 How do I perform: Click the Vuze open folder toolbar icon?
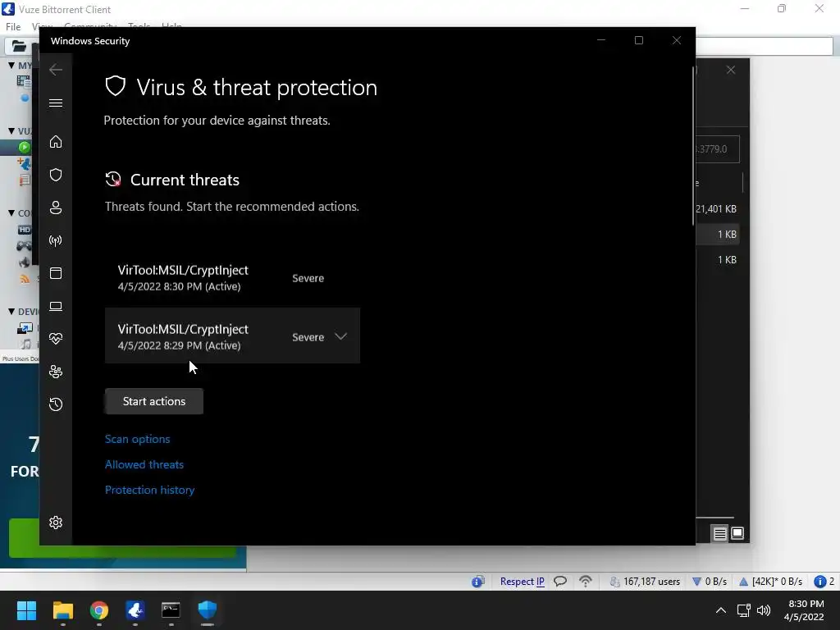click(x=19, y=46)
